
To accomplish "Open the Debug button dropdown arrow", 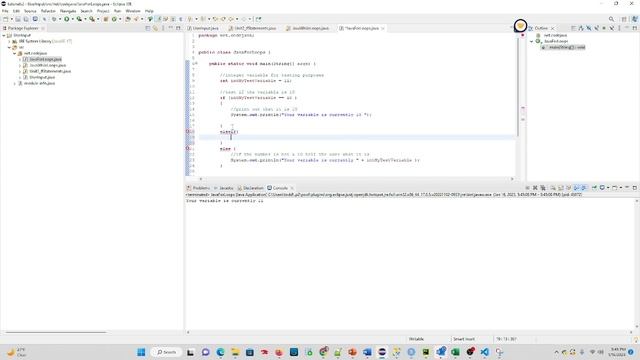I will click(x=60, y=19).
